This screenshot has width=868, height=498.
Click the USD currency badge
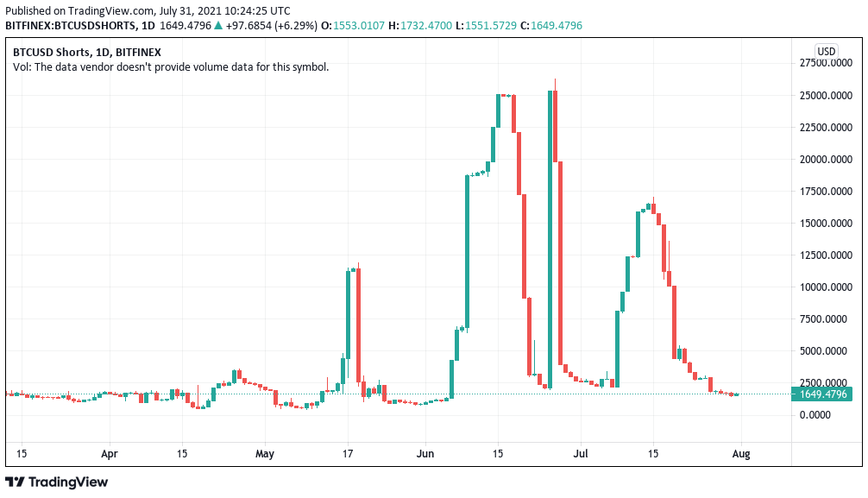(x=826, y=52)
